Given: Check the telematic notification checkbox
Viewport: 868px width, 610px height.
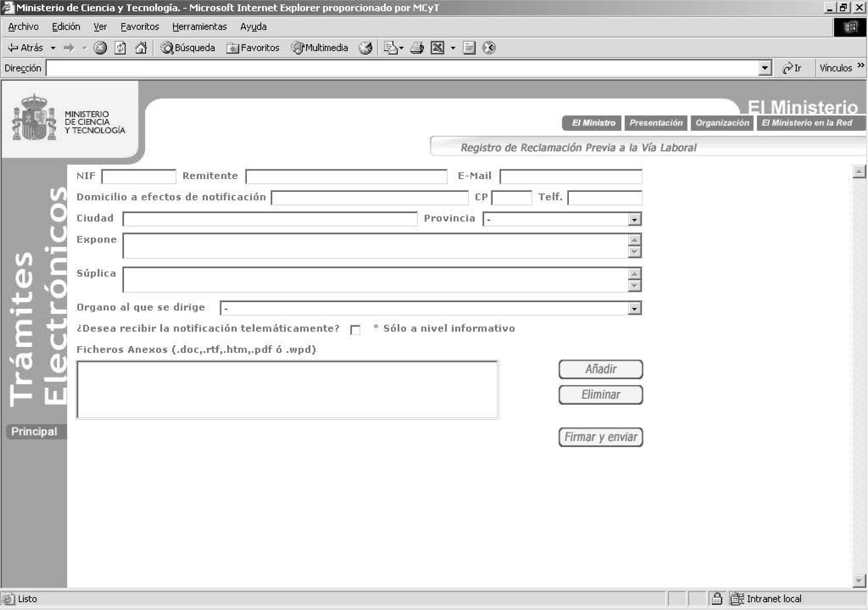Looking at the screenshot, I should coord(355,330).
